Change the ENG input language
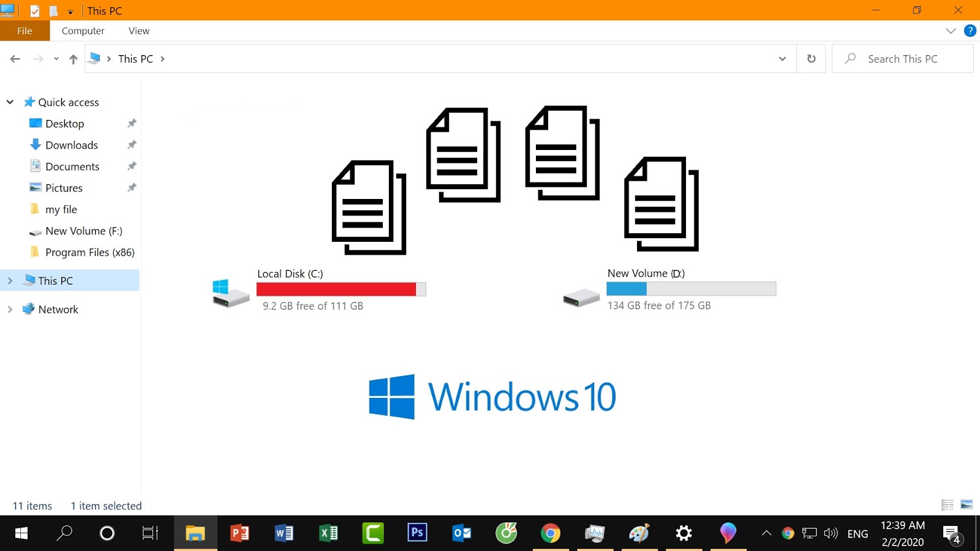 [x=858, y=534]
